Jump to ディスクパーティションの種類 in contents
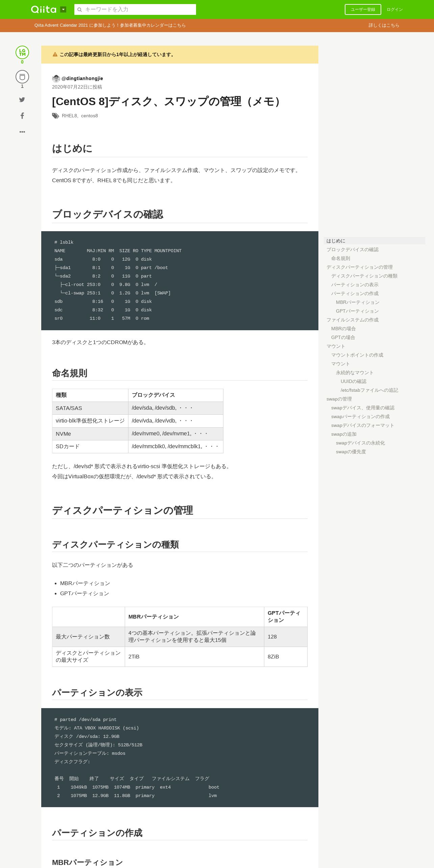Image resolution: width=434 pixels, height=868 pixels. point(364,276)
